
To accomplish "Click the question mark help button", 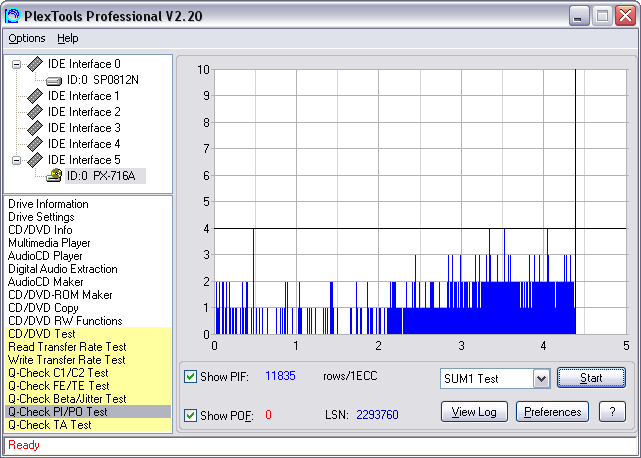I will pyautogui.click(x=612, y=412).
